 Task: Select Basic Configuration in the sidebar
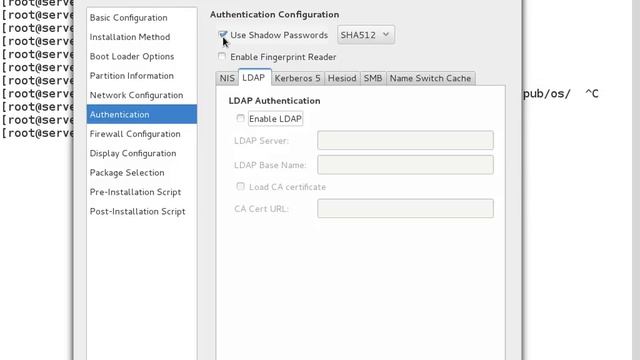click(x=141, y=18)
